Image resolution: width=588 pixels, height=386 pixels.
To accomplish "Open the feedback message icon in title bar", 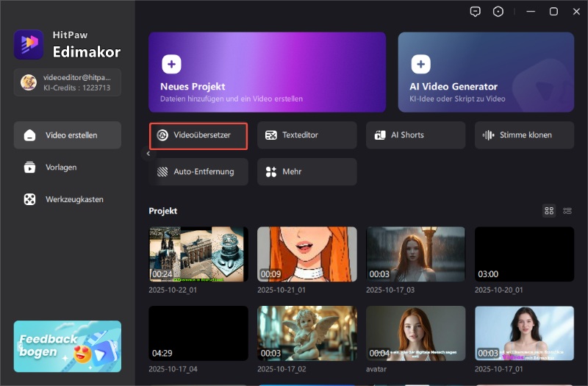I will [x=475, y=12].
